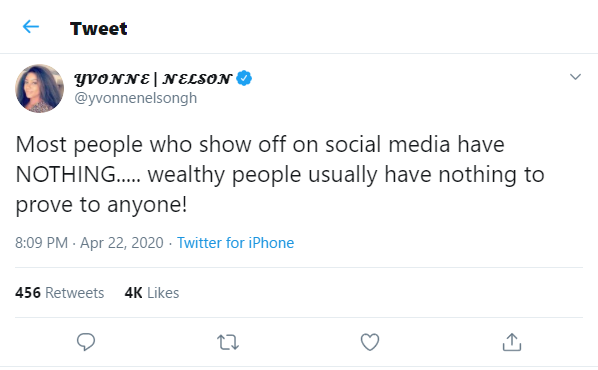598x370 pixels.
Task: Expand the tweet options chevron menu
Action: click(575, 77)
